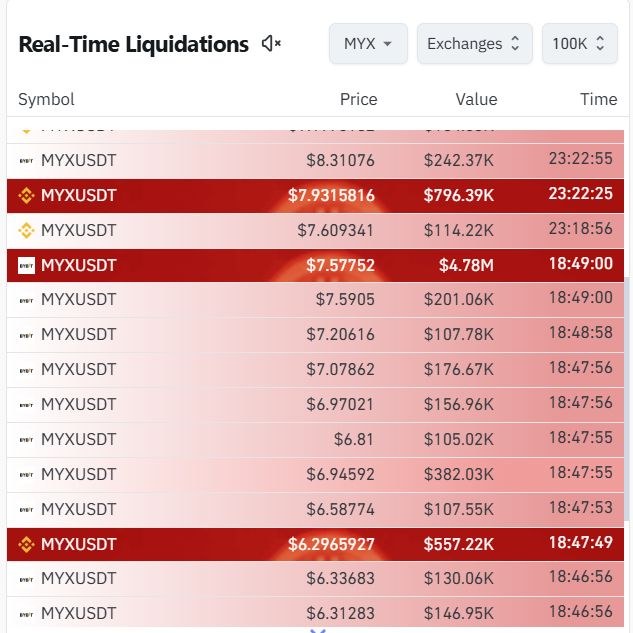Viewport: 633px width, 633px height.
Task: Open the MYX coin dropdown
Action: (368, 44)
